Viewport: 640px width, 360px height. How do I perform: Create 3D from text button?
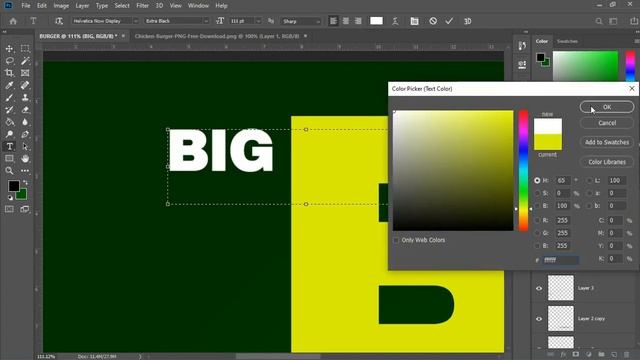point(468,21)
